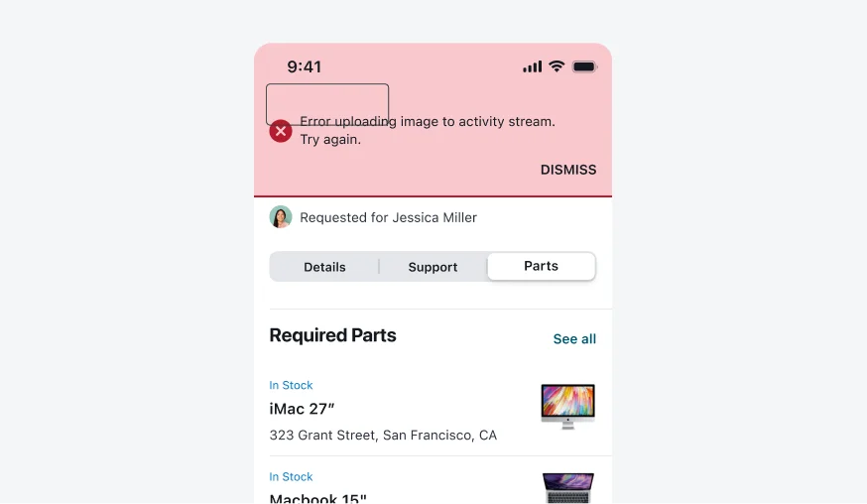Click the Wi-Fi status icon
The image size is (867, 504).
(x=557, y=66)
